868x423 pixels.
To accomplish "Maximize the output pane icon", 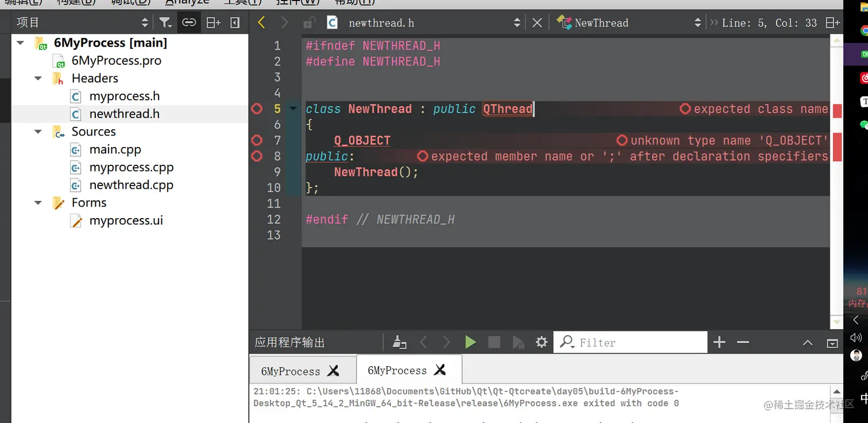I will (832, 343).
